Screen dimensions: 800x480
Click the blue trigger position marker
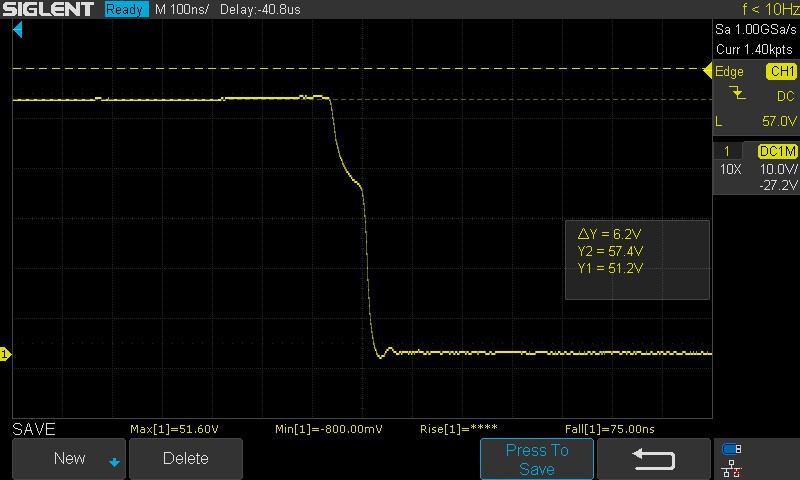[17, 31]
